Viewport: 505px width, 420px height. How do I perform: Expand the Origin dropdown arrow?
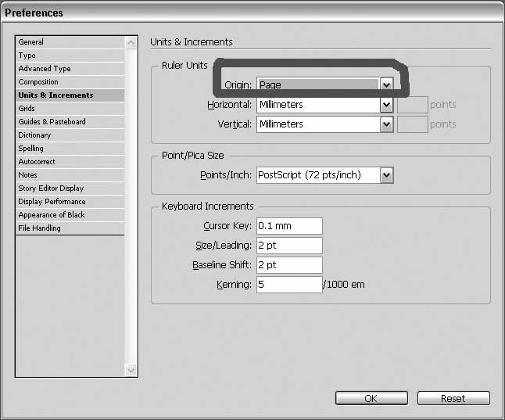[x=386, y=84]
